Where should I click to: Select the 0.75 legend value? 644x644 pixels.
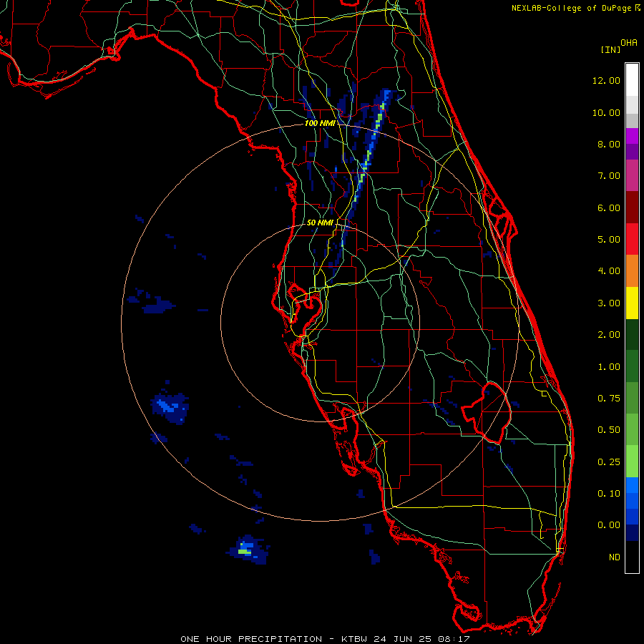point(609,399)
